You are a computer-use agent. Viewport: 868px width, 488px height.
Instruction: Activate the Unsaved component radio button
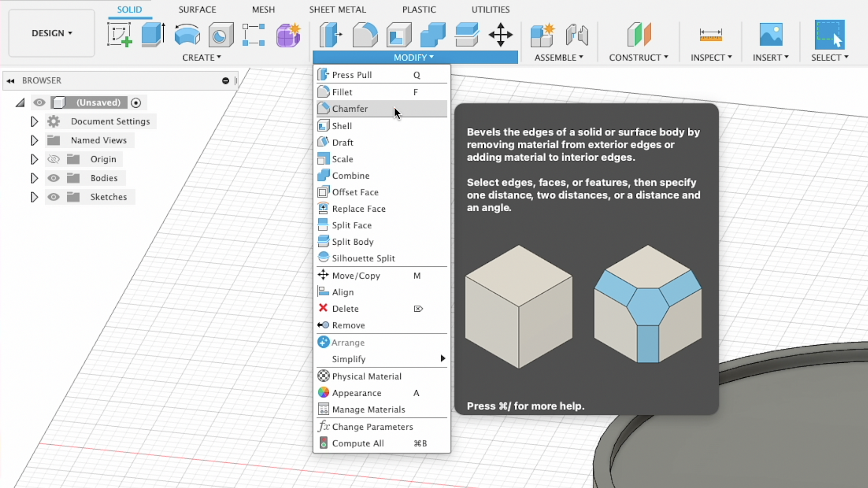pos(136,102)
